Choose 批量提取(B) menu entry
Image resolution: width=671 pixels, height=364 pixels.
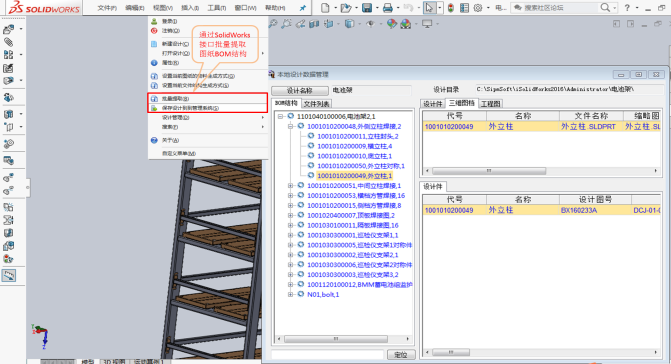[208, 98]
